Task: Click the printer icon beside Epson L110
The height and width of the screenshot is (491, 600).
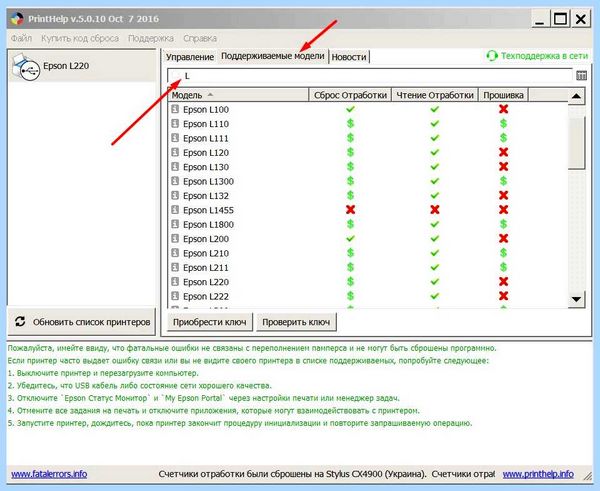Action: click(175, 124)
